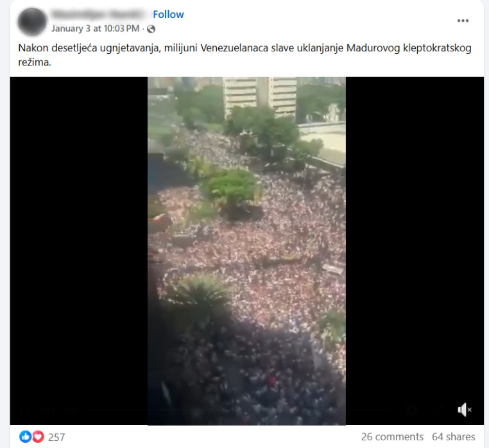The image size is (489, 448).
Task: Click the word 'režima.' in the caption
Action: point(34,62)
